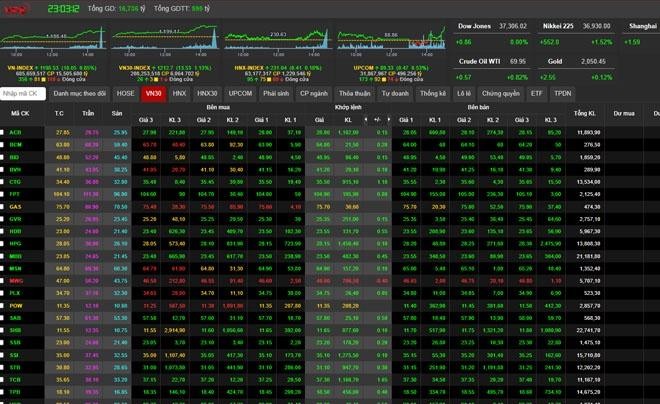Open the GVR stock code
Viewport: 660px width, 404px height.
tap(15, 219)
